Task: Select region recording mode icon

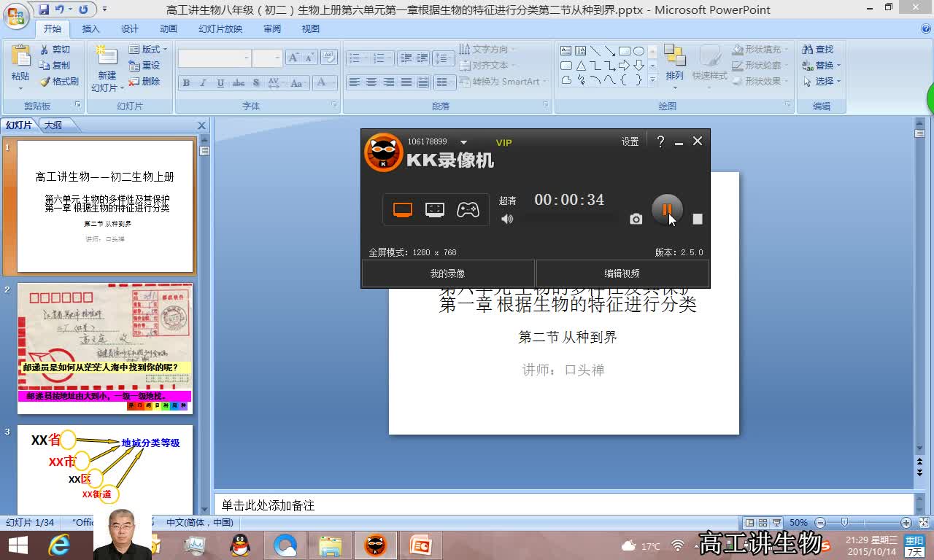Action: (435, 210)
